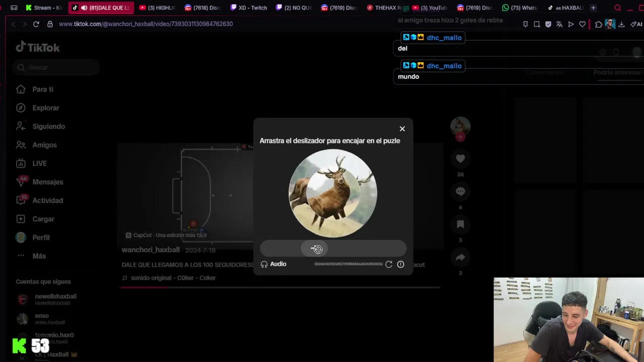Image resolution: width=644 pixels, height=362 pixels.
Task: Click the puzzle slider handle
Action: pos(315,248)
